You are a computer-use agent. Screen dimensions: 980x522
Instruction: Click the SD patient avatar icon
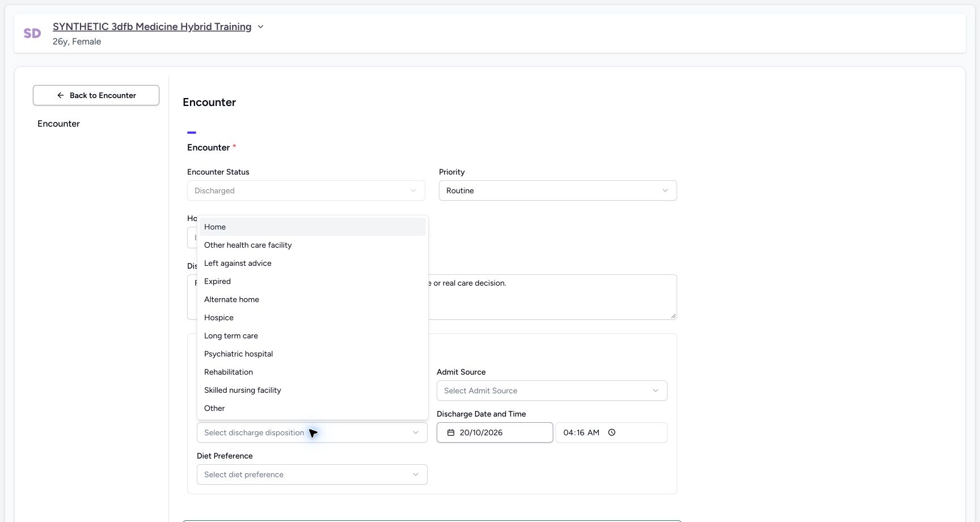[x=32, y=33]
